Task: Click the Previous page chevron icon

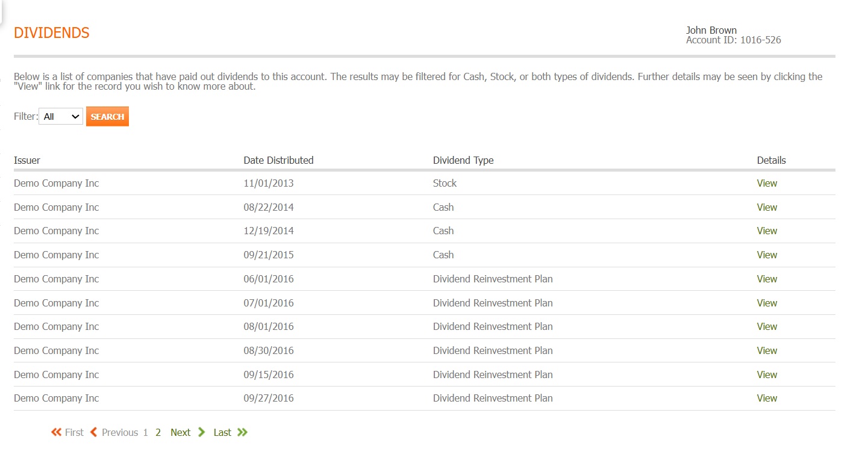Action: point(93,432)
